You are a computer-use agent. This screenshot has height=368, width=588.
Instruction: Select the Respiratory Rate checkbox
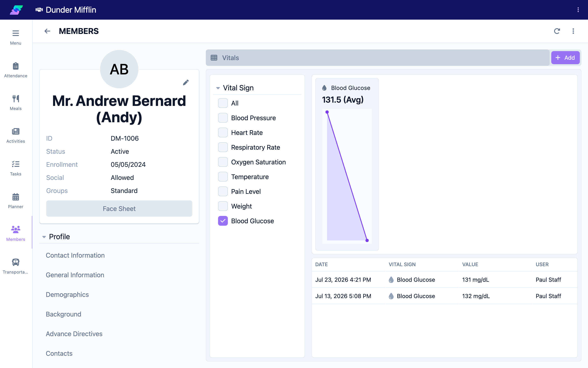click(x=223, y=147)
